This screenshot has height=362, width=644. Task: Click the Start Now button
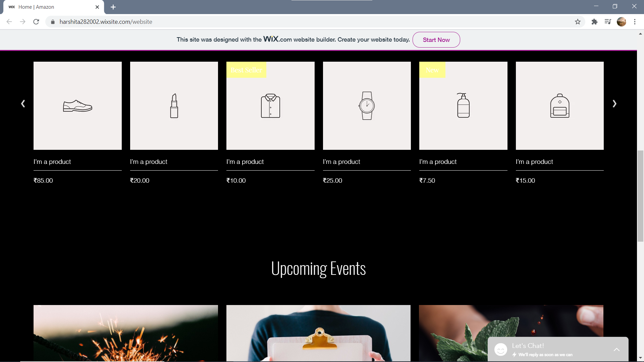(436, 40)
